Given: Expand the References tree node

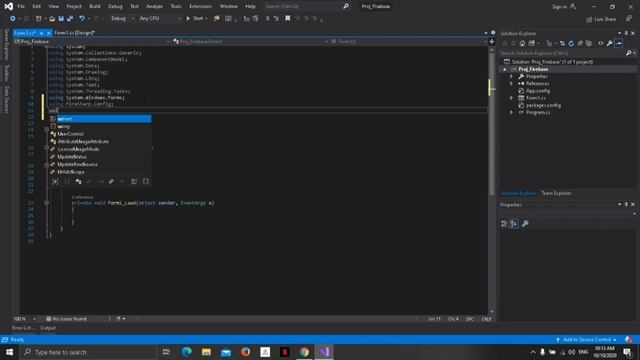Looking at the screenshot, I should tap(511, 84).
